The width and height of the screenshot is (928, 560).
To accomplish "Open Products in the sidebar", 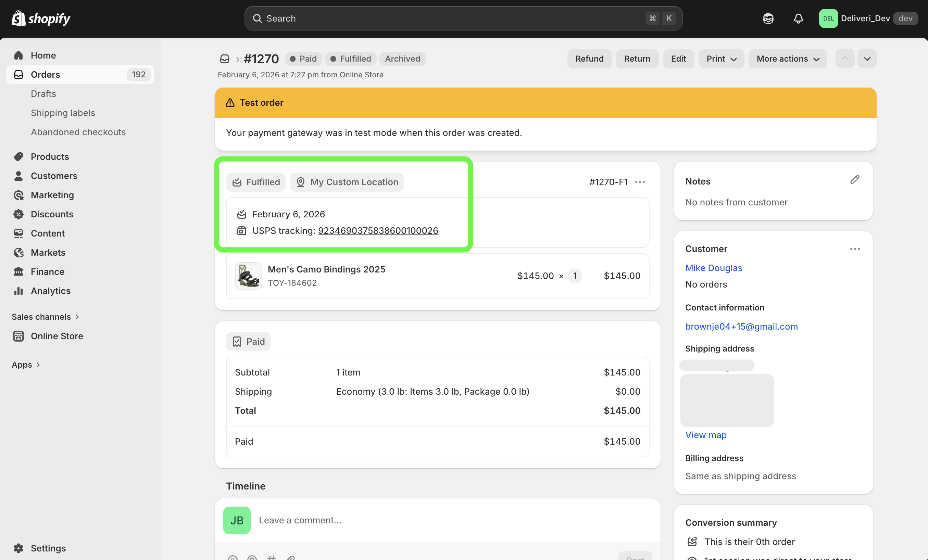I will click(x=50, y=157).
